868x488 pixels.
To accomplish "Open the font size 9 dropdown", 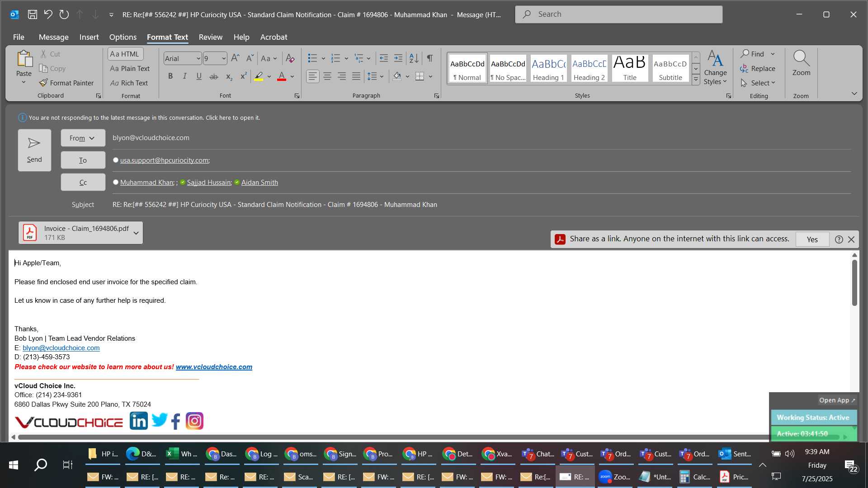I will 224,58.
